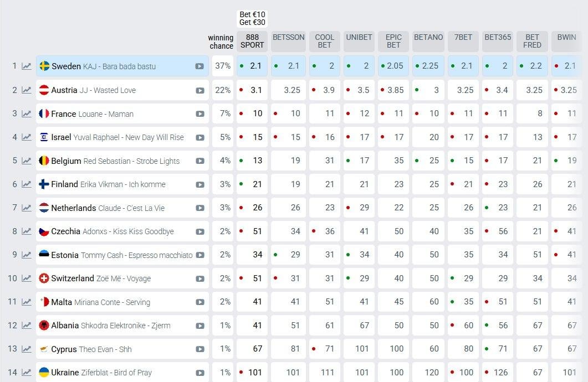The height and width of the screenshot is (382, 588).
Task: Select the 888 SPORT bookmaker column header
Action: [252, 41]
